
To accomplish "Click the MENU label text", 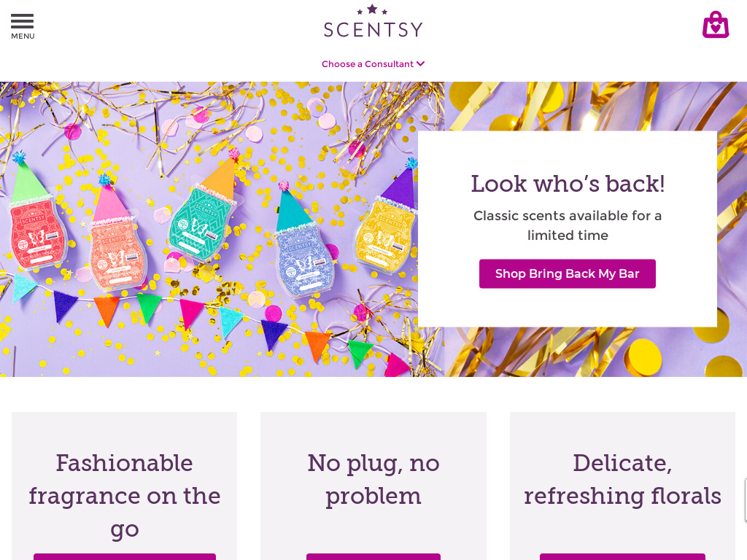I will (23, 36).
